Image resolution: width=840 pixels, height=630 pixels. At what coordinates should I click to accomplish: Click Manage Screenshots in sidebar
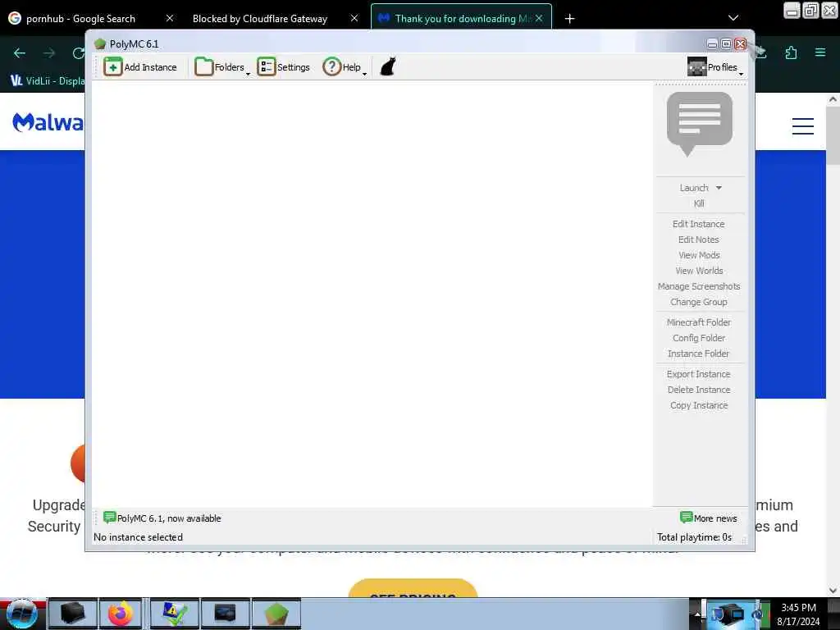pyautogui.click(x=699, y=286)
